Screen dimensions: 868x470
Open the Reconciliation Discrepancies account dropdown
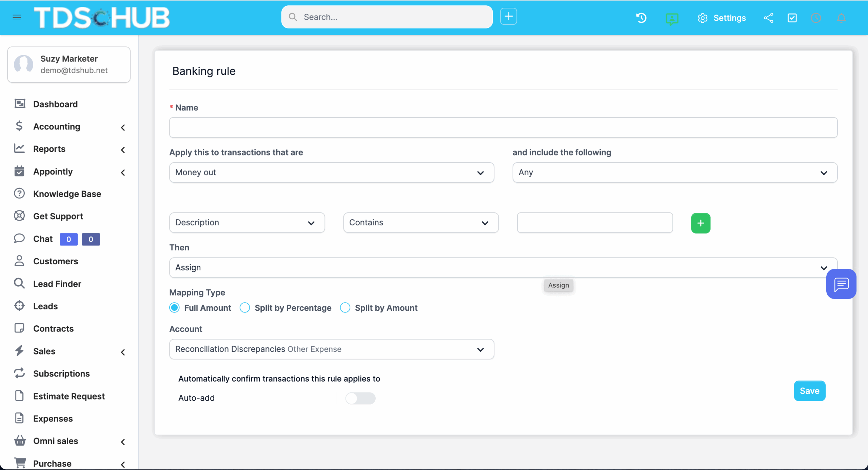331,349
